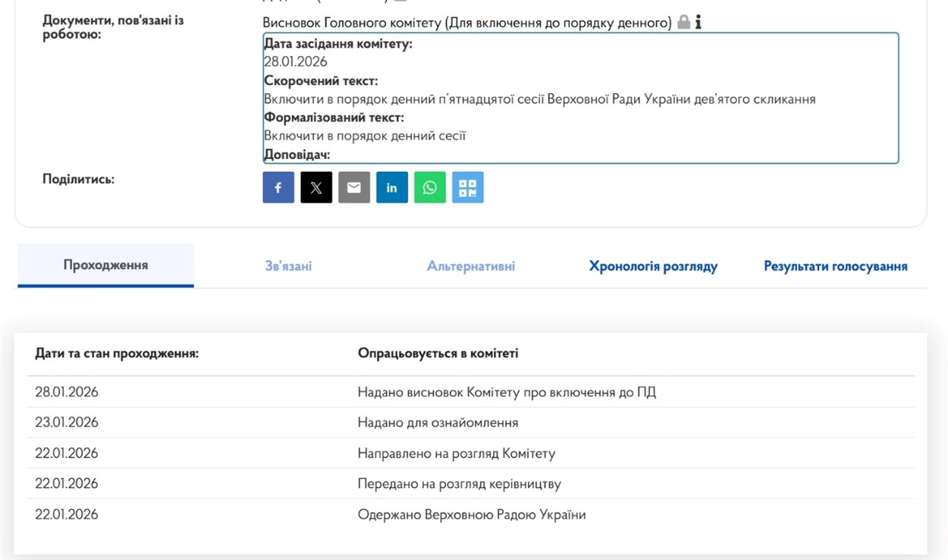Share the page on X (Twitter)

(316, 188)
